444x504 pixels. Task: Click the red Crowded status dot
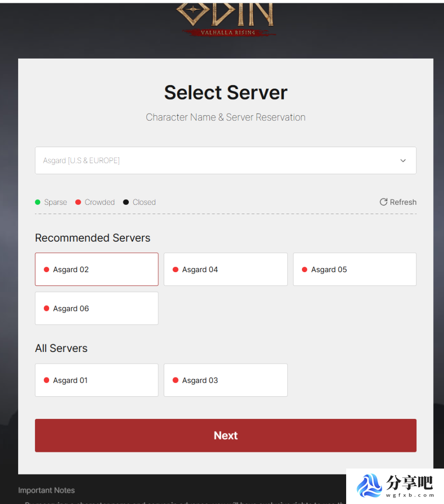point(78,202)
